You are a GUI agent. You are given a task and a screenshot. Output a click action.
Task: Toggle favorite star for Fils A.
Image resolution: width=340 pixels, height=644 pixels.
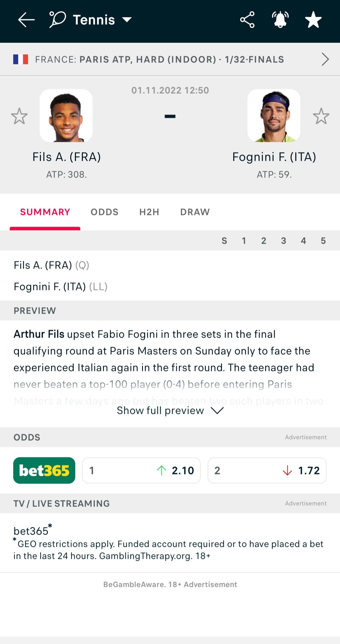click(19, 116)
